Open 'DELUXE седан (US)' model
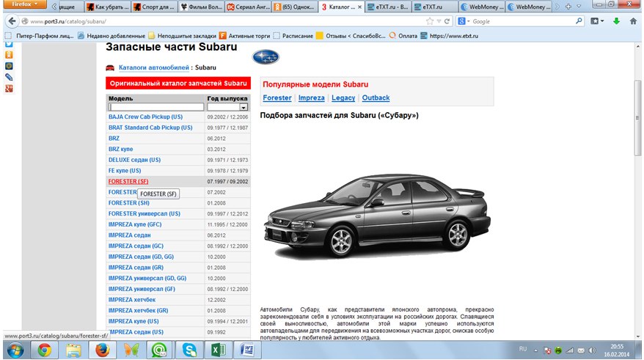Viewport: 644px width, 360px height. [x=134, y=160]
